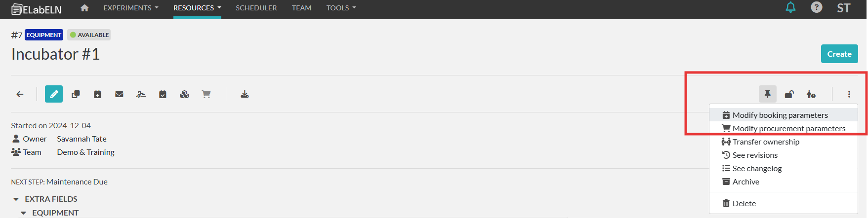Open the ST user avatar menu
Viewport: 868px width, 218px height.
pos(843,8)
